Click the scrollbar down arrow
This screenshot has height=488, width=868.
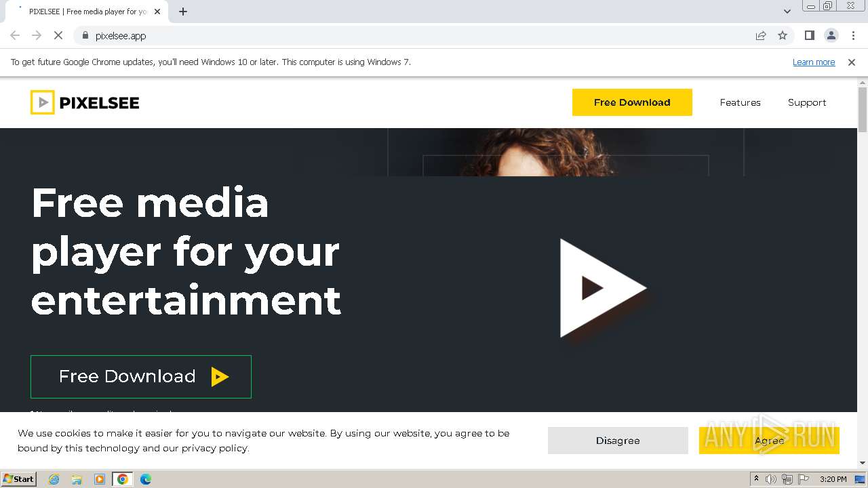[863, 463]
